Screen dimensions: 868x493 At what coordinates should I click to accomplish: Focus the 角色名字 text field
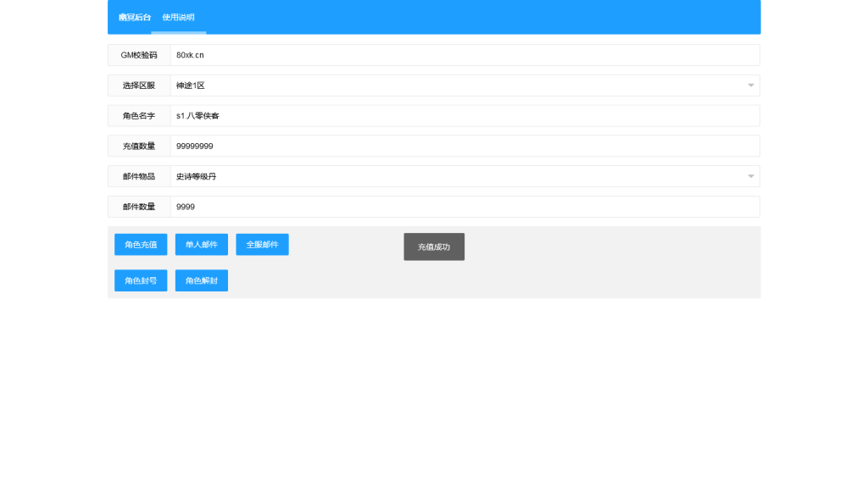coord(465,116)
